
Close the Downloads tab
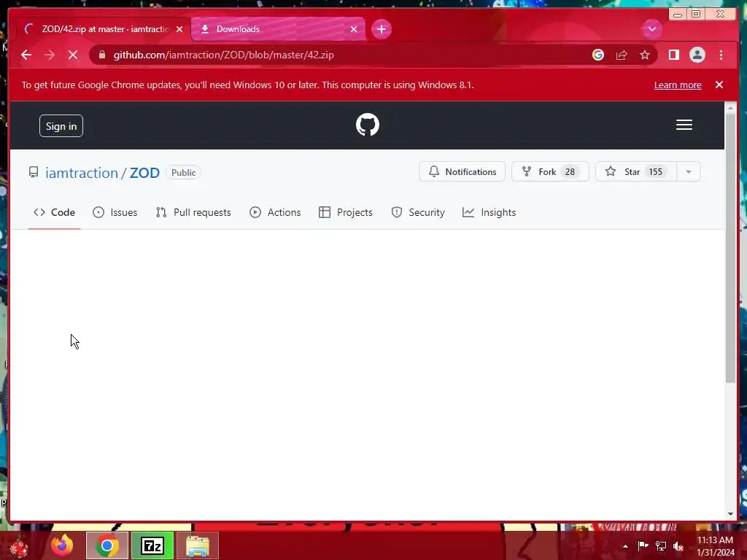pos(354,29)
